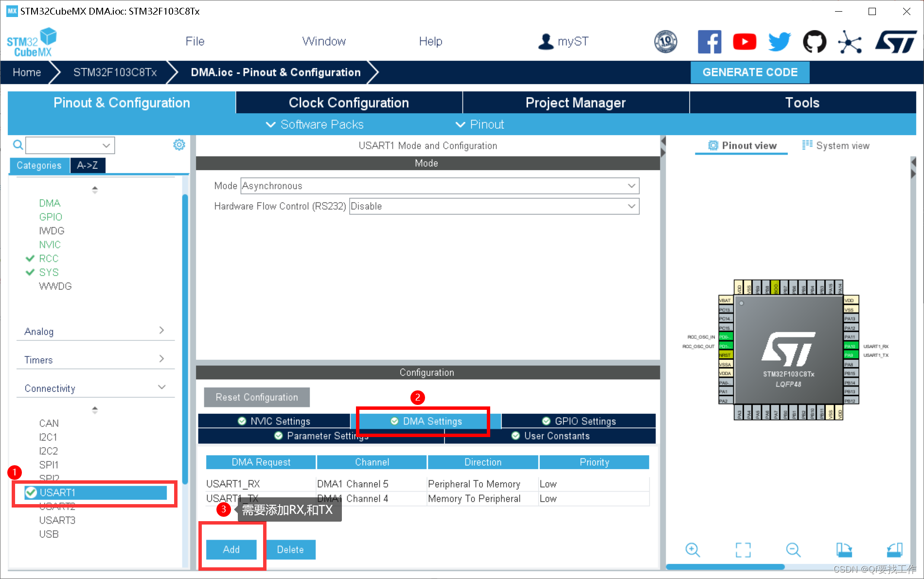Open the Mode Asynchronous dropdown
Image resolution: width=924 pixels, height=579 pixels.
pyautogui.click(x=440, y=186)
